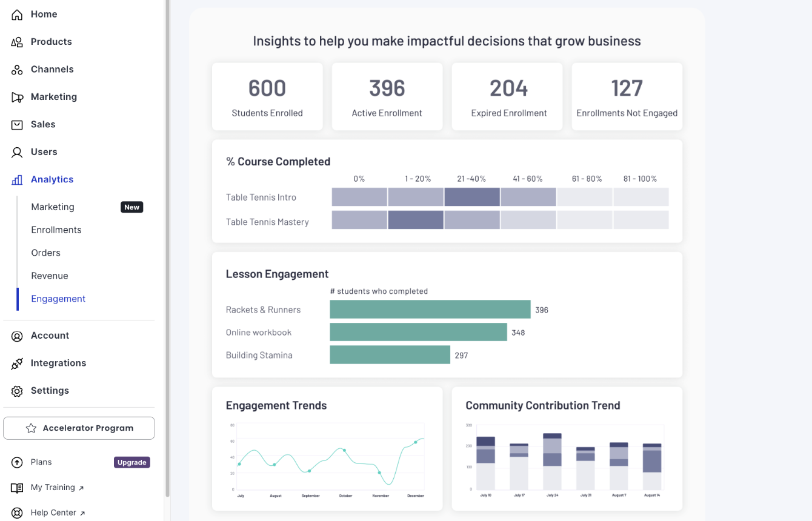
Task: Click the Upgrade badge next to Plans
Action: point(132,462)
